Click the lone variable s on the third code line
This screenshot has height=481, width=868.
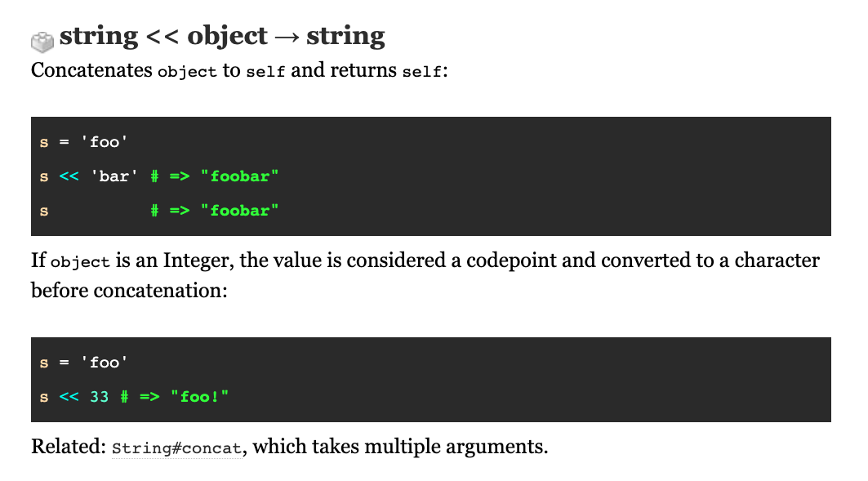click(44, 212)
